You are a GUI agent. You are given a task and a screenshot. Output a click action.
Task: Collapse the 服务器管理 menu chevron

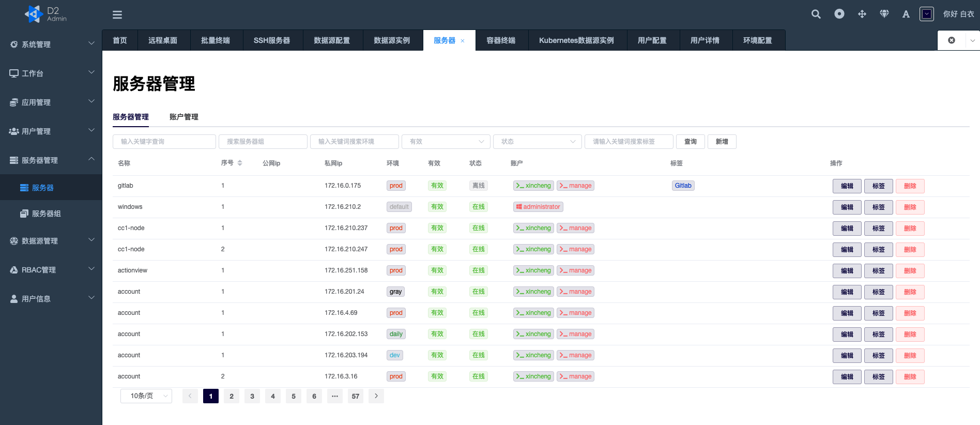point(91,159)
